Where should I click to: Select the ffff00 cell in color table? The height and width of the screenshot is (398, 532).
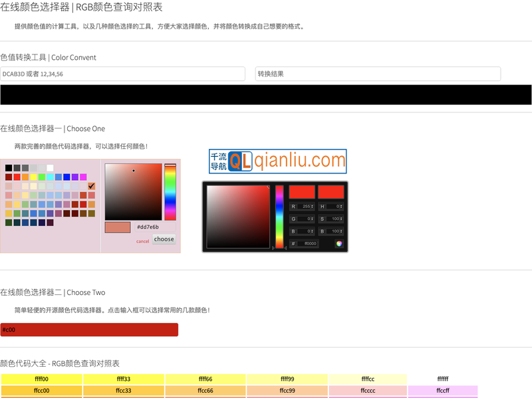point(41,379)
